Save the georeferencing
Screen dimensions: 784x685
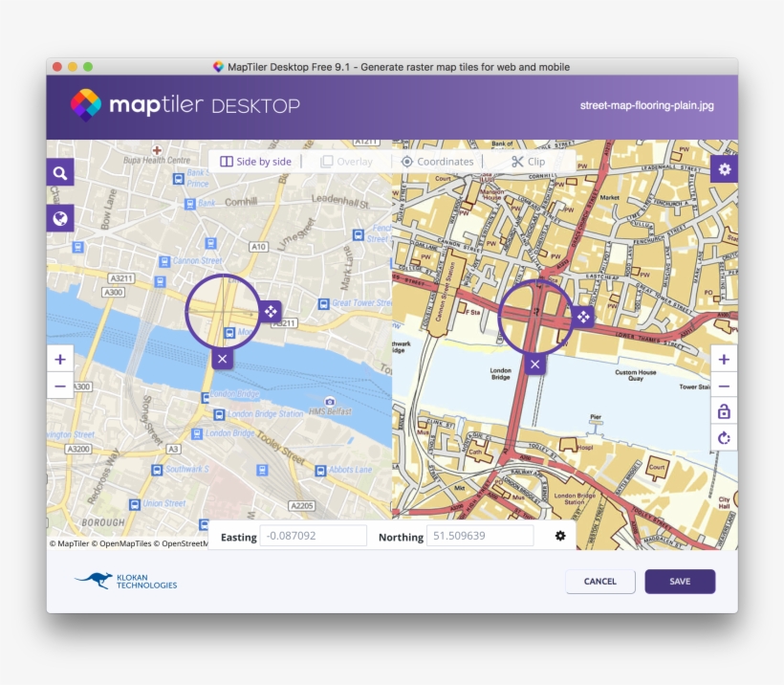[680, 582]
